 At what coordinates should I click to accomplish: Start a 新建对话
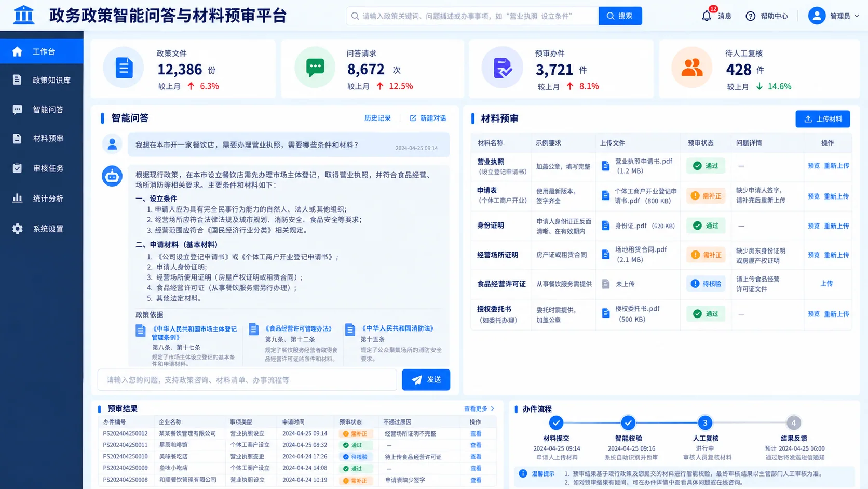pos(428,118)
